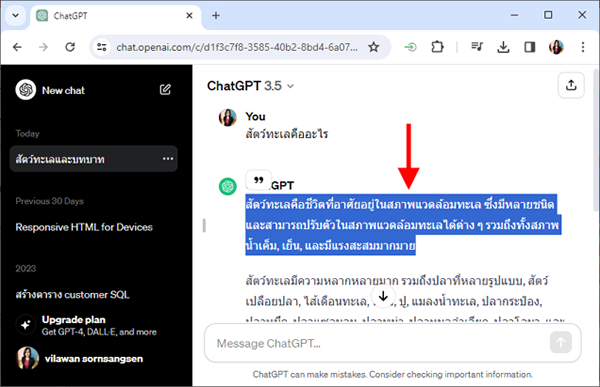Select the สัตว์ทะเลและบทบาท conversation
The height and width of the screenshot is (387, 600).
coord(93,159)
